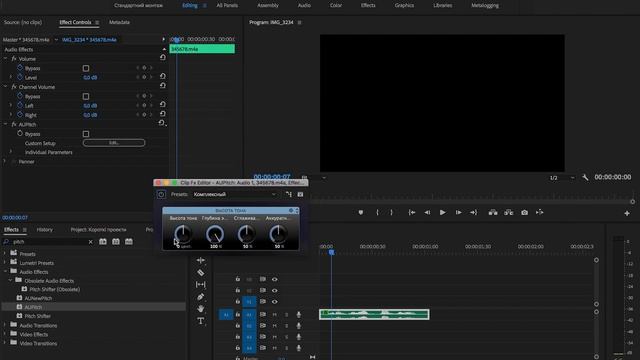Step forward one frame in Program monitor

458,212
